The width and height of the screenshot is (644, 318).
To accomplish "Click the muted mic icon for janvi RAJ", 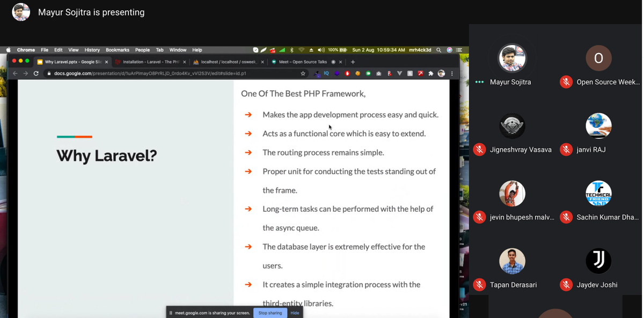I will tap(566, 150).
